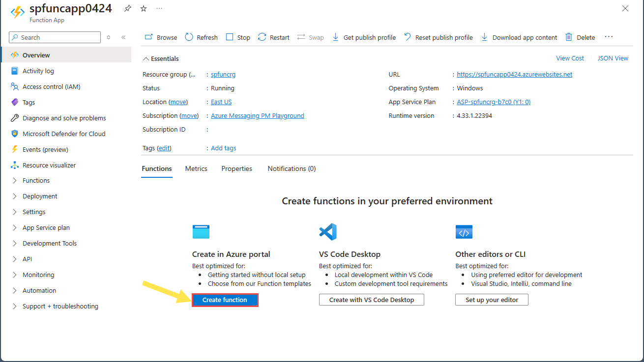Mark spfuncapp0424 as favorite with the star

click(x=144, y=8)
